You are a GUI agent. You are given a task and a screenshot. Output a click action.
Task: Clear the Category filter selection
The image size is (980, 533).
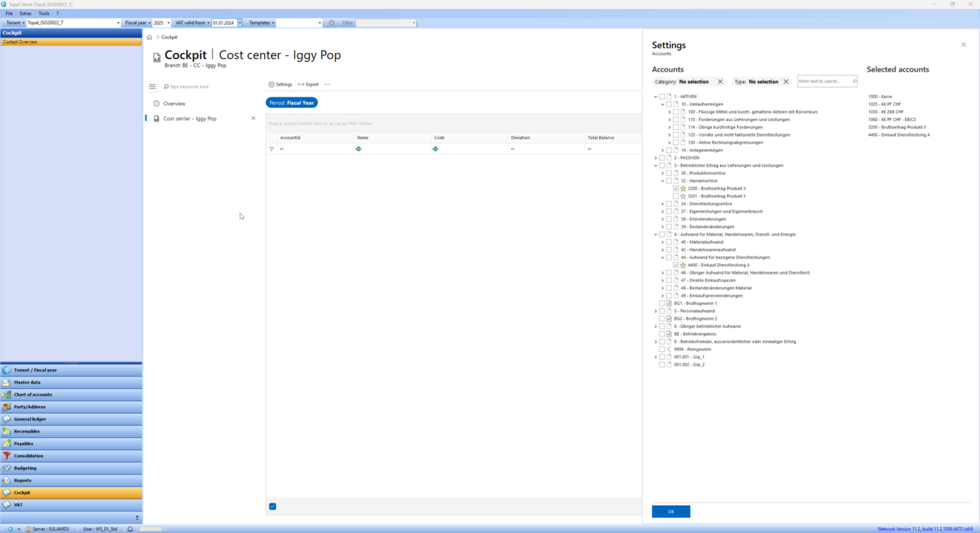click(x=720, y=82)
